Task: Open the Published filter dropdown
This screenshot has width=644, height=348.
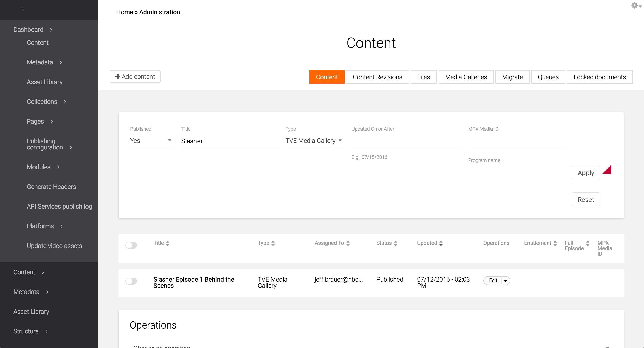Action: pos(152,141)
